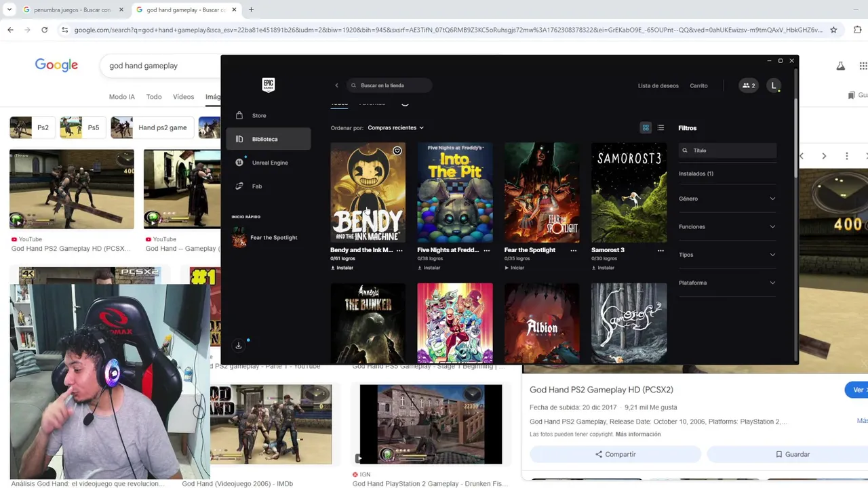Open the three-dot menu for Bendy
Viewport: 868px width, 488px height.
point(399,250)
